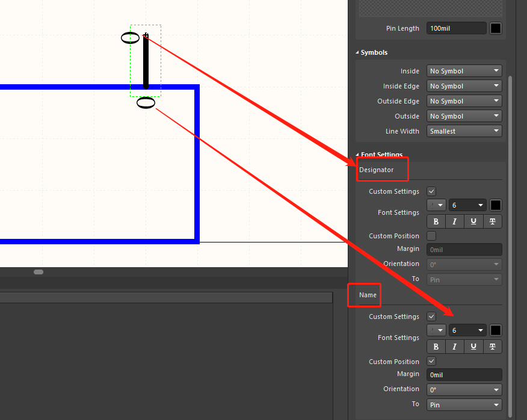Open Name font size dropdown

(x=467, y=330)
